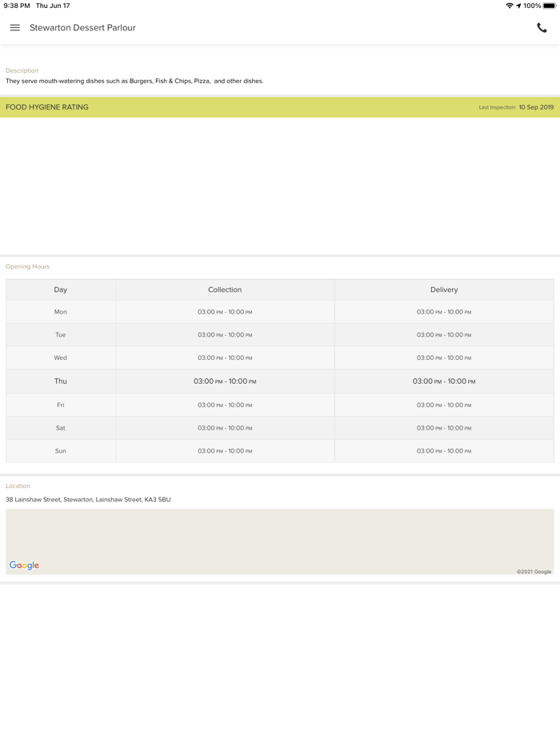Click the description text about Burgers and Pizza

pos(134,81)
